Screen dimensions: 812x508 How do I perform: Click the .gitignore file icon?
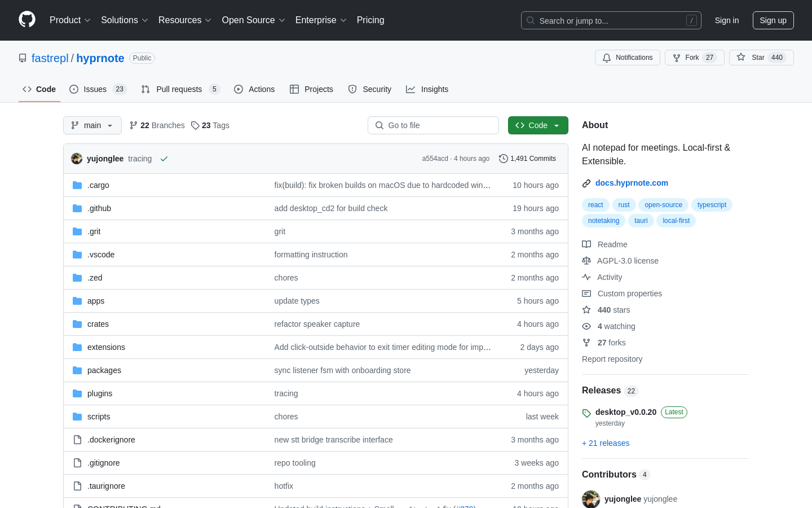(77, 463)
